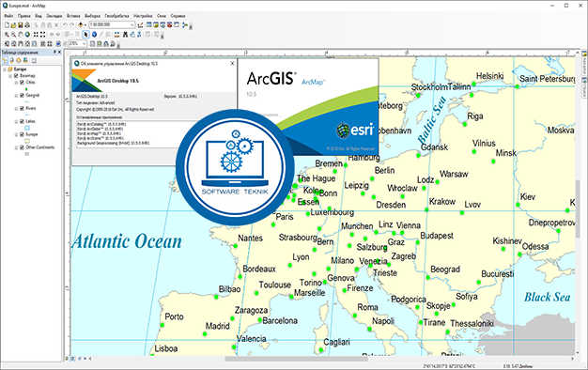
Task: Open the Вставка menu
Action: [x=73, y=16]
